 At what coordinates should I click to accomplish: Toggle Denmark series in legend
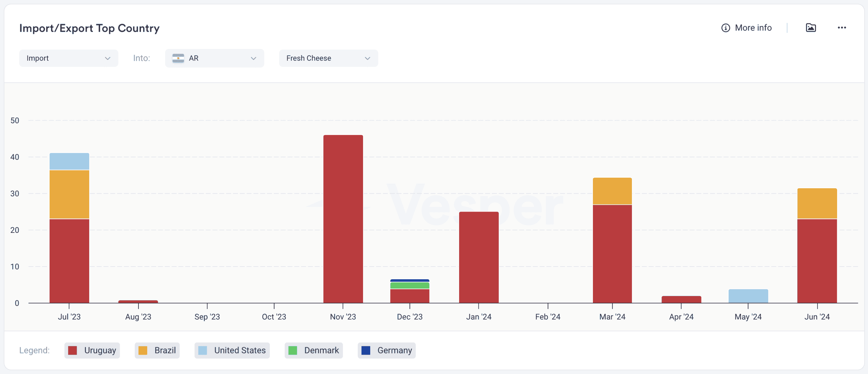coord(313,350)
